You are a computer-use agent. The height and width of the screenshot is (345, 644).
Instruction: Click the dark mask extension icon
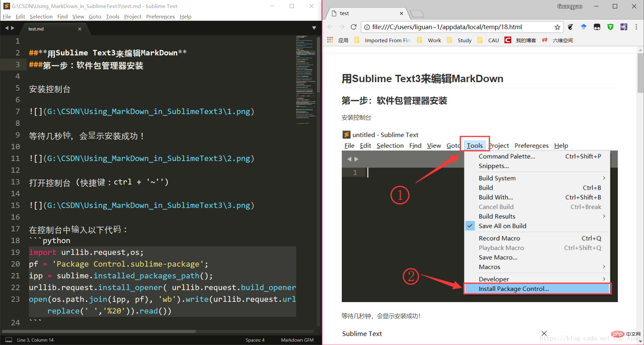click(x=597, y=27)
